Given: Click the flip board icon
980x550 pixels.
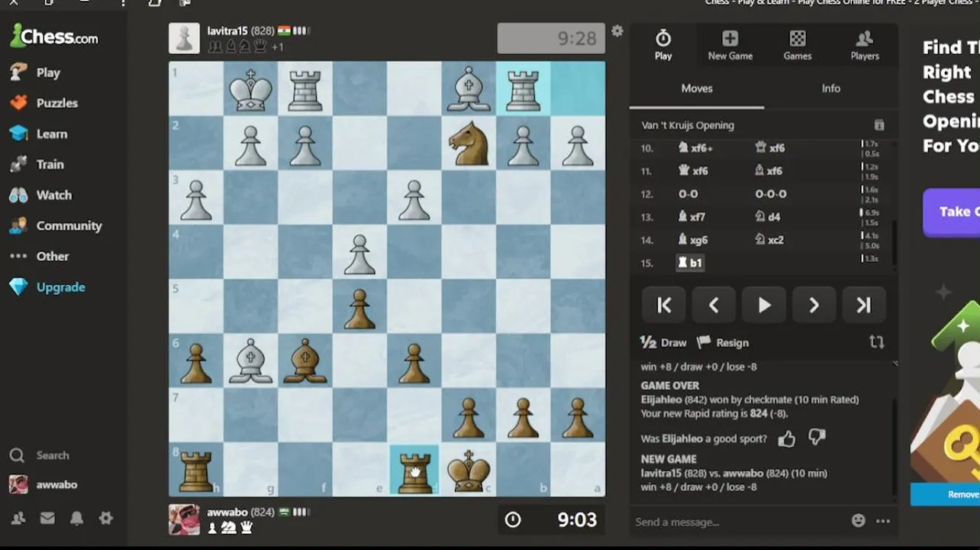Looking at the screenshot, I should (x=876, y=342).
